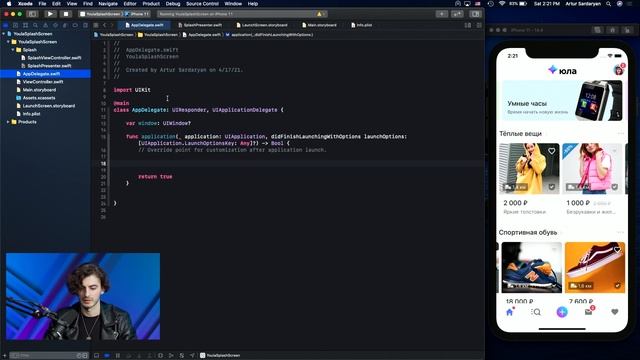Expand the Products folder
The width and height of the screenshot is (640, 360).
[x=8, y=122]
